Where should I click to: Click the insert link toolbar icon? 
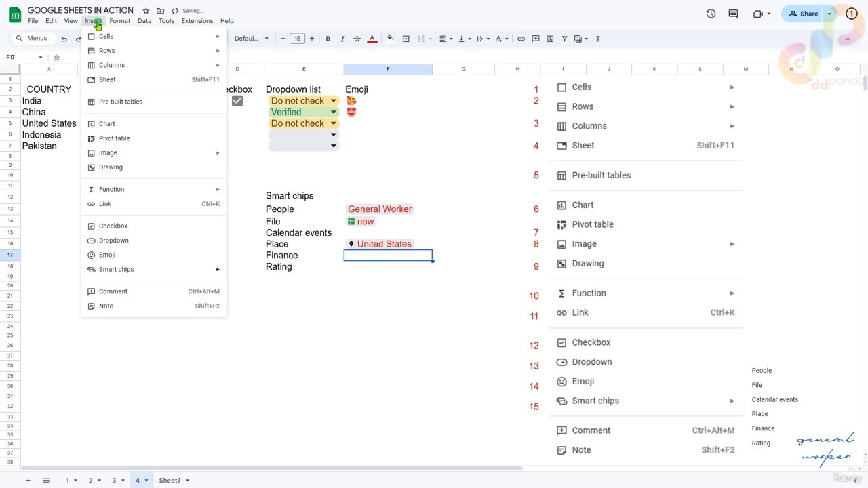(521, 39)
